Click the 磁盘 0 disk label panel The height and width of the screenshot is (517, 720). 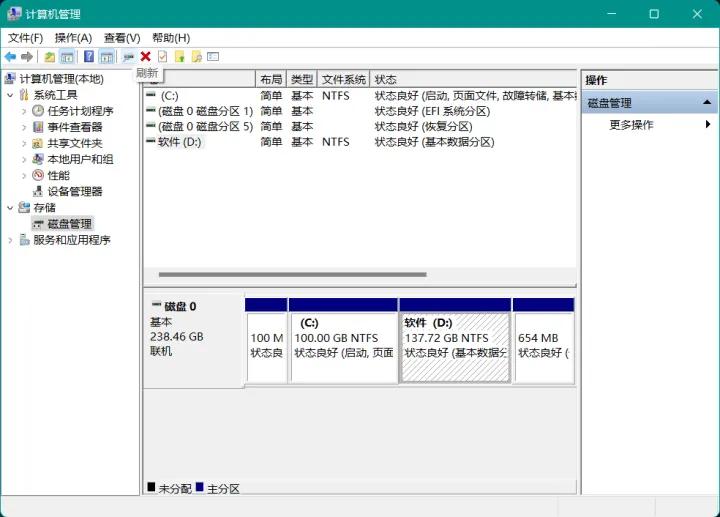tap(194, 340)
